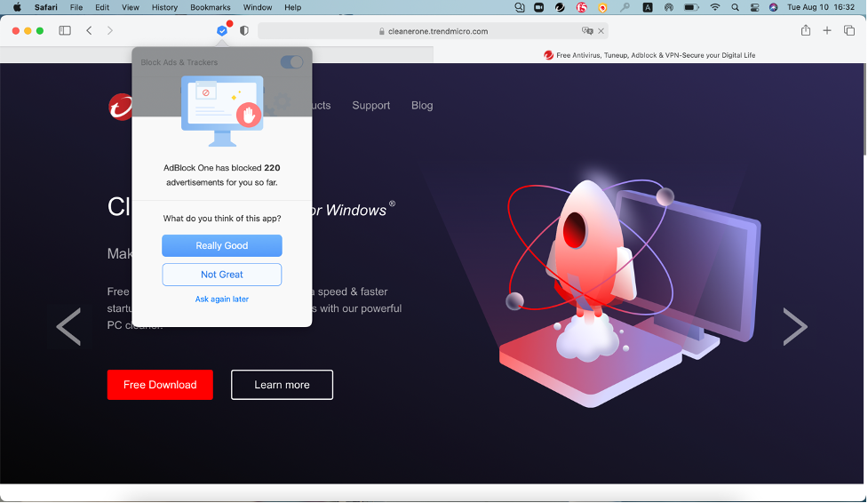Image resolution: width=868 pixels, height=503 pixels.
Task: Select the Free Antivirus Tuneup tab
Action: [x=649, y=55]
